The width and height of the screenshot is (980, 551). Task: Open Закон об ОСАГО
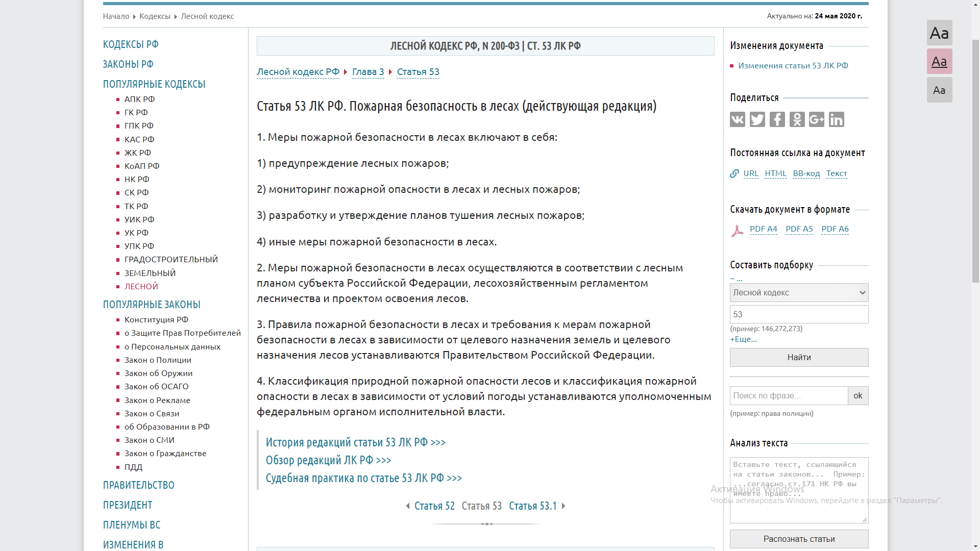click(156, 386)
